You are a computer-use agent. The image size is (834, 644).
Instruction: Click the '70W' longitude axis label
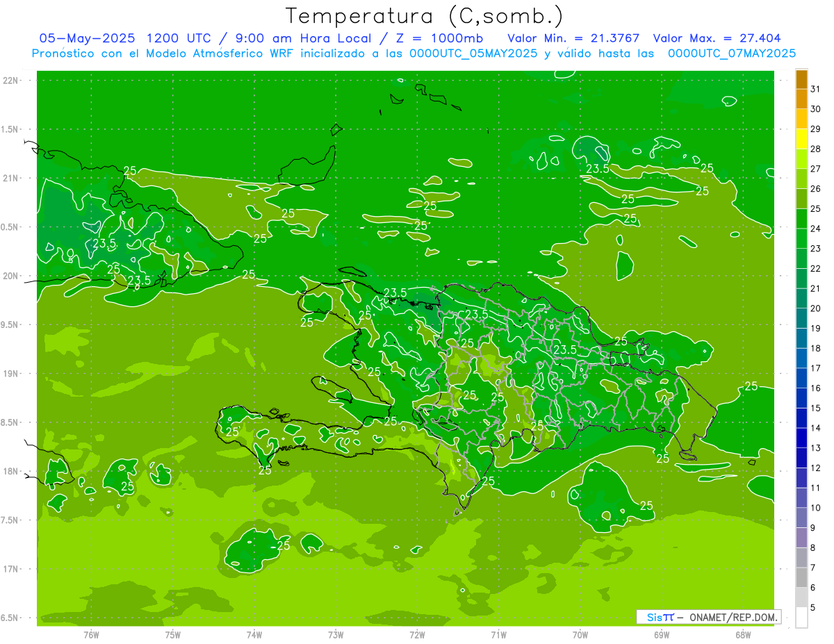coord(580,635)
